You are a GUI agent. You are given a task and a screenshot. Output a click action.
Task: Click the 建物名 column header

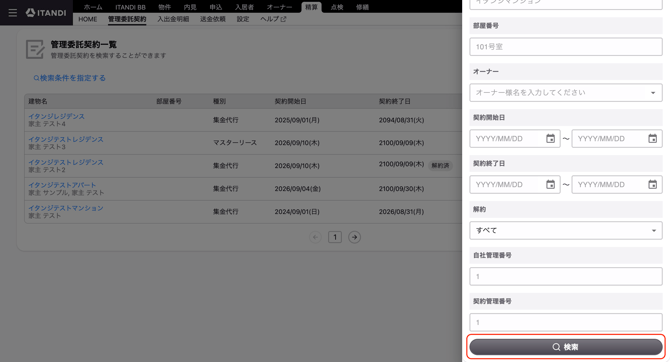[38, 101]
